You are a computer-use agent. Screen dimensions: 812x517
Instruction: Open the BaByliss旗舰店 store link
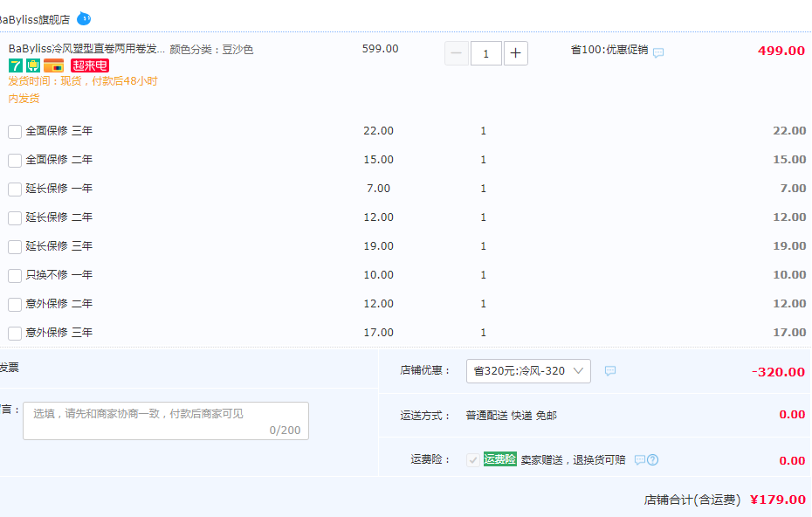(34, 20)
